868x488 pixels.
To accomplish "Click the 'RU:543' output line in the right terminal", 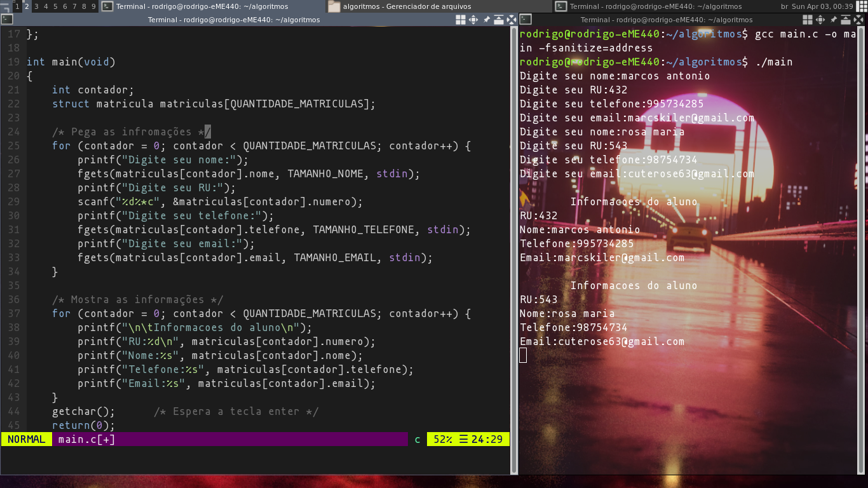I will [x=539, y=300].
